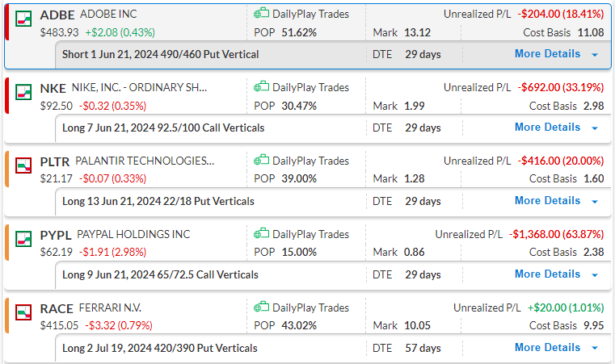Click the RACE unrealized P/L +$20.00 (1.01%)
This screenshot has width=615, height=364.
(566, 308)
